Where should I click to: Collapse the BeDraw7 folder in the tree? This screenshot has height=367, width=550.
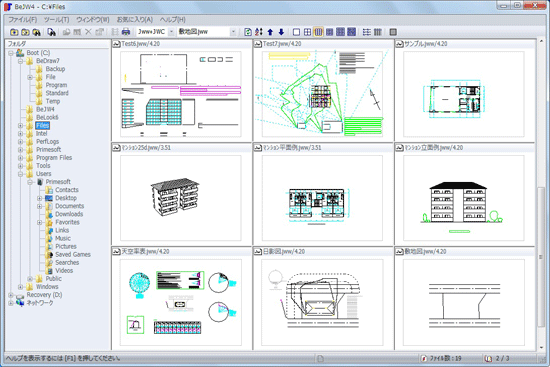point(20,61)
